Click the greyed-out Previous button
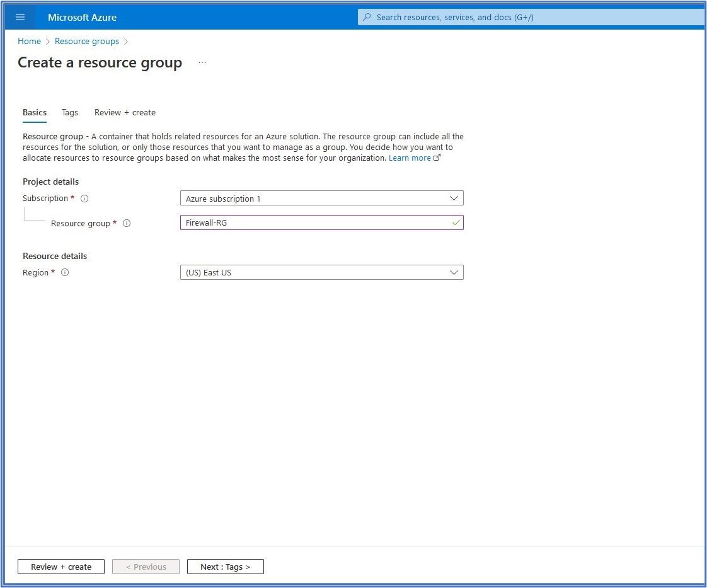The height and width of the screenshot is (588, 707). [146, 567]
